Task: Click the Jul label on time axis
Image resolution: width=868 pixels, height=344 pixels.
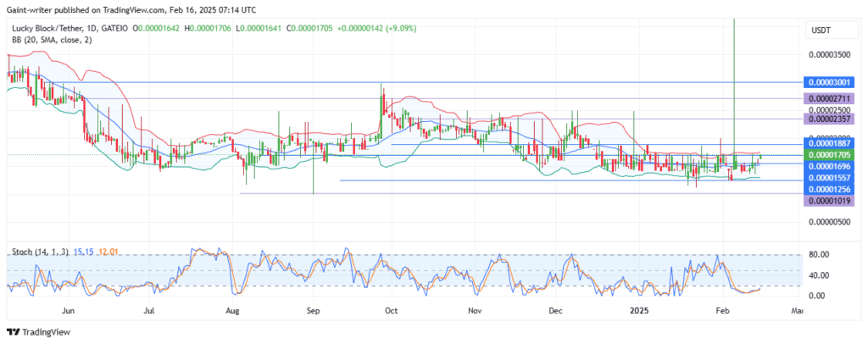Action: tap(149, 311)
